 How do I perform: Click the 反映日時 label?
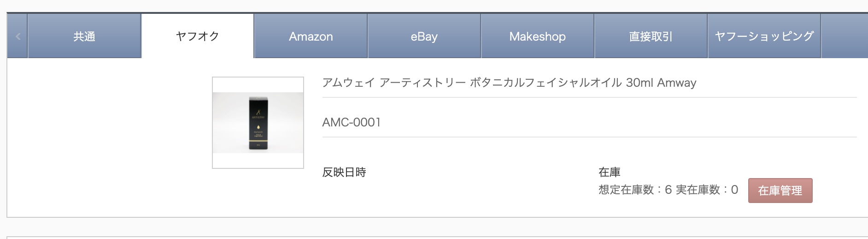[344, 173]
